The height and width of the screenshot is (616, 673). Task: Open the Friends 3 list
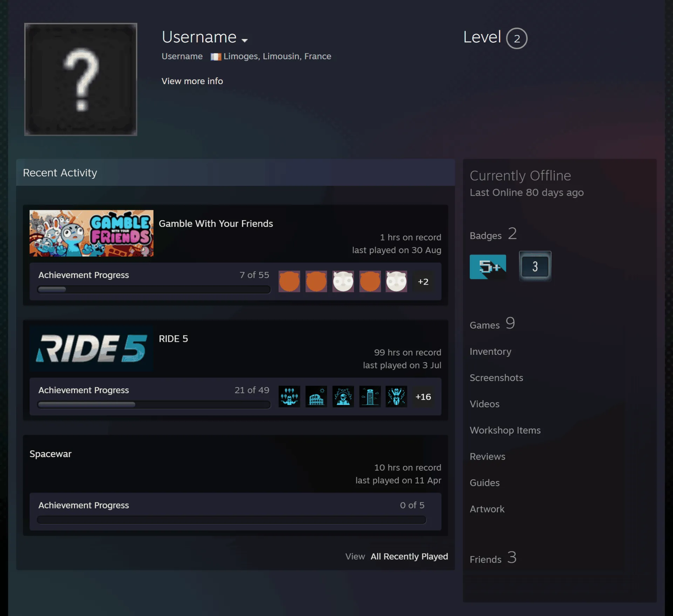pos(493,558)
